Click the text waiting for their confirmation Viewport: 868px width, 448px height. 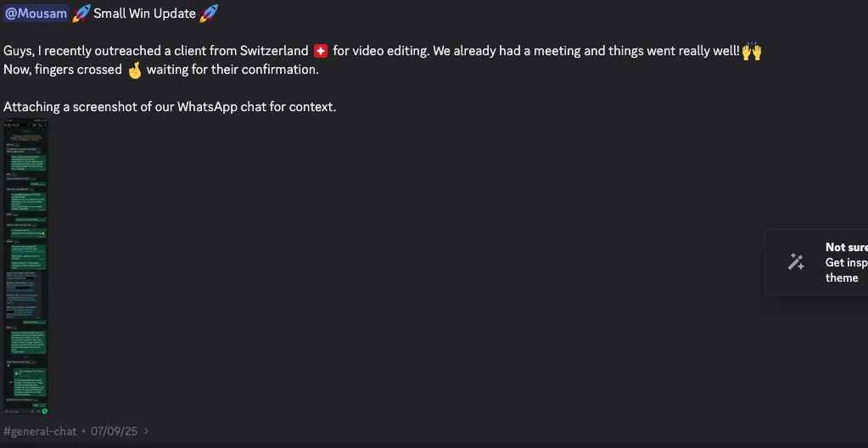point(232,70)
